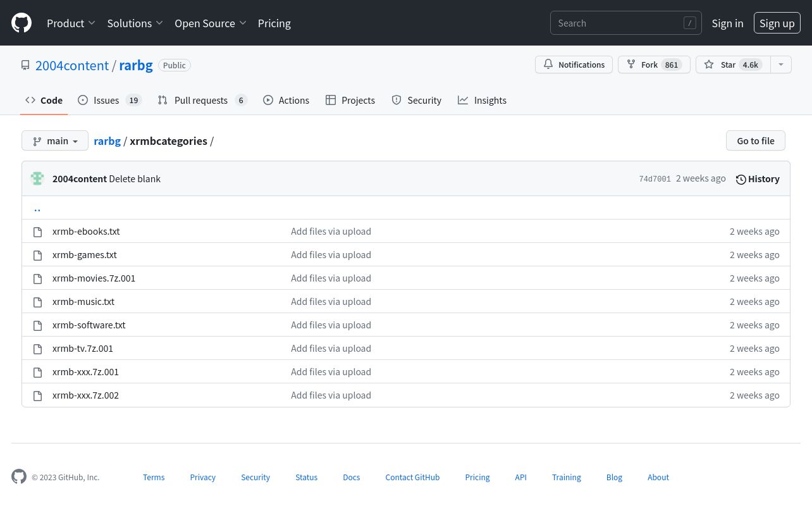
Task: Open file xrmb-xxx.7z.002
Action: click(x=85, y=395)
